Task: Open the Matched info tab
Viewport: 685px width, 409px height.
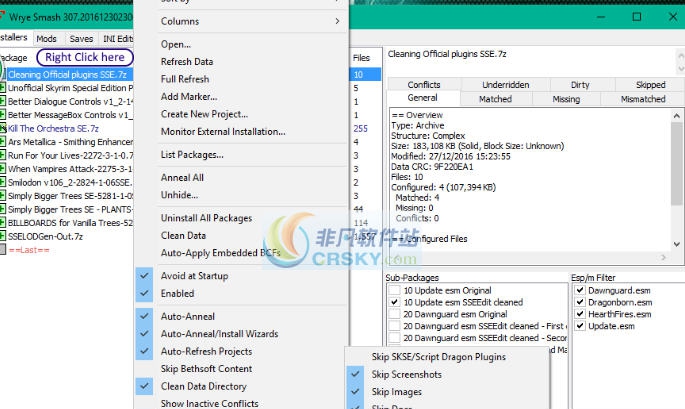Action: (495, 99)
